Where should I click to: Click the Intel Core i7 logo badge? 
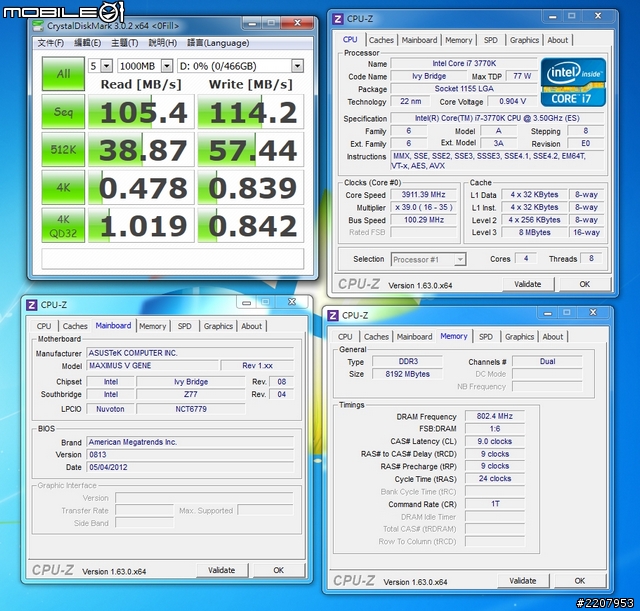coord(573,82)
